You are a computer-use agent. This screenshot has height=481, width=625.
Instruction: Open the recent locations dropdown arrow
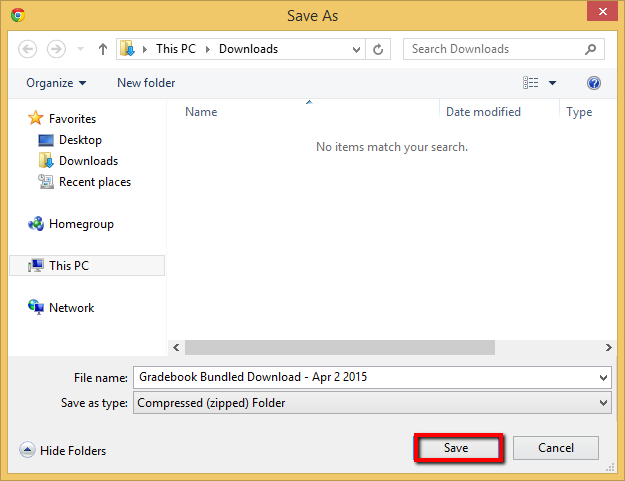coord(80,49)
